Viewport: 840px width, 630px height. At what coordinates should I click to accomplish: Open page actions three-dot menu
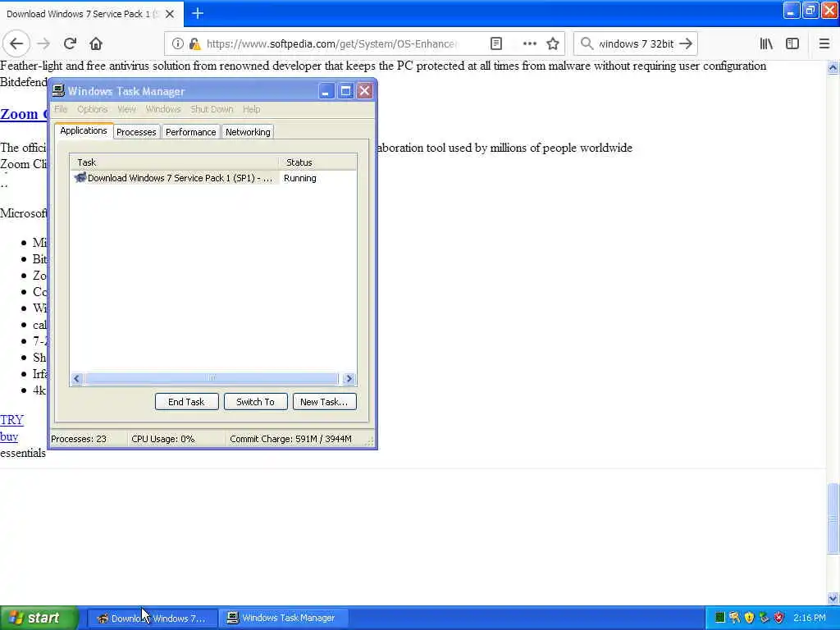point(529,44)
